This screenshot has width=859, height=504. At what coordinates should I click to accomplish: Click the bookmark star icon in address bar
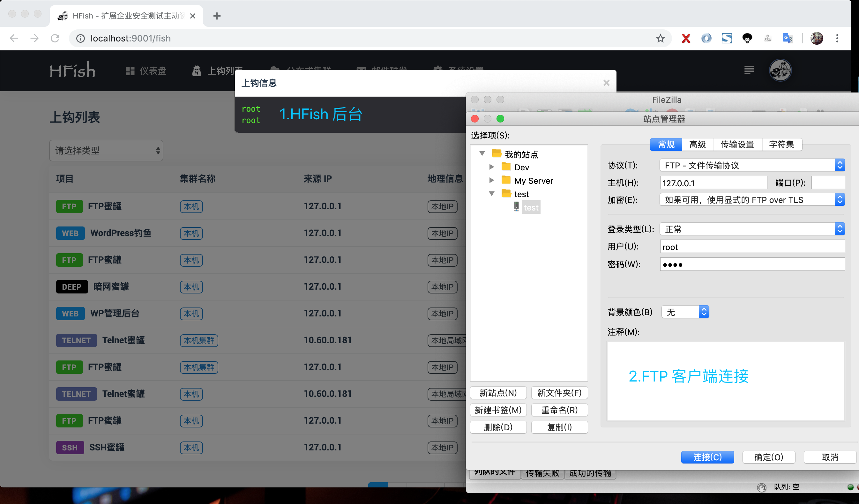click(x=660, y=38)
